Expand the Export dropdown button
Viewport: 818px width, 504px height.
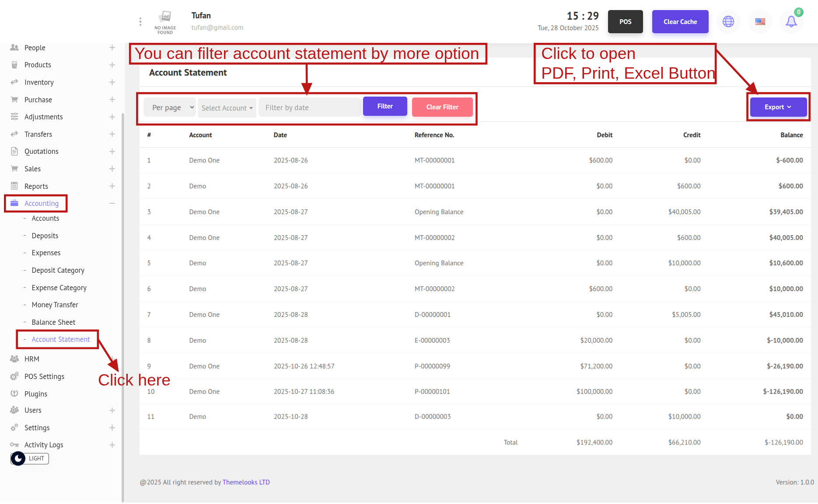point(778,107)
